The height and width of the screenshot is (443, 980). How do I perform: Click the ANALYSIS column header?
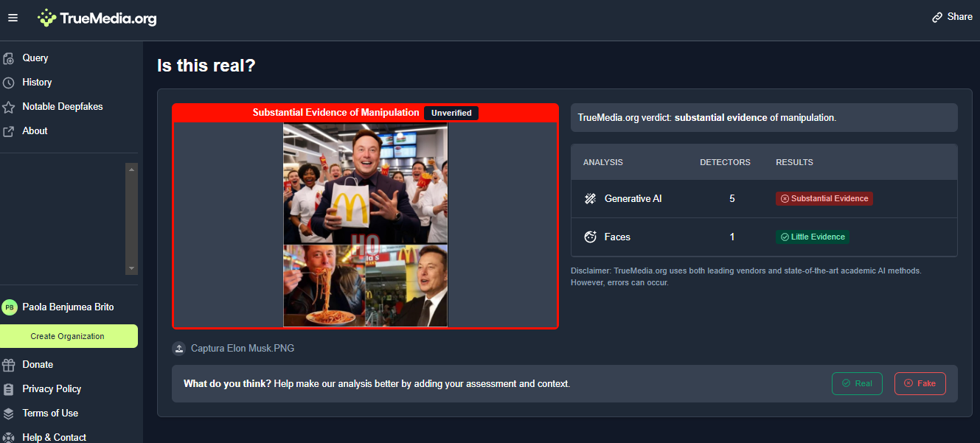point(603,162)
